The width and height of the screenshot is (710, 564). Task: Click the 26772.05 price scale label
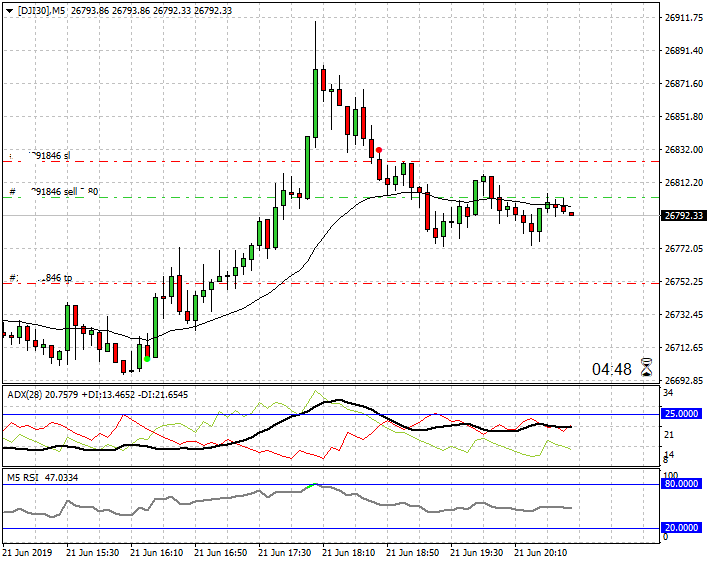(684, 249)
